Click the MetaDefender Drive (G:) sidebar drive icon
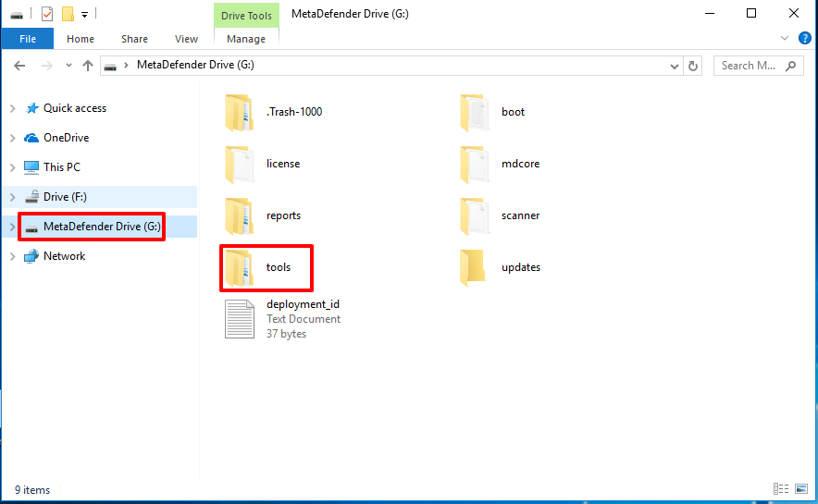The height and width of the screenshot is (504, 818). point(31,228)
